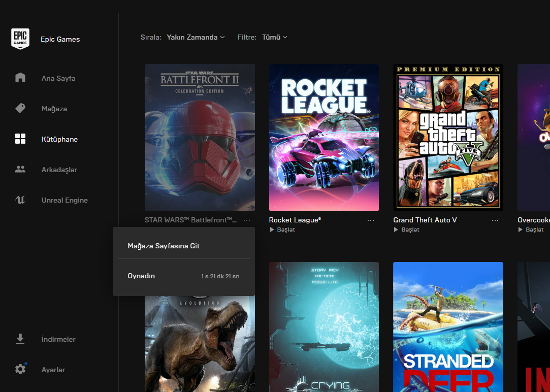Go to Ana Sayfa in sidebar
550x392 pixels.
click(58, 78)
